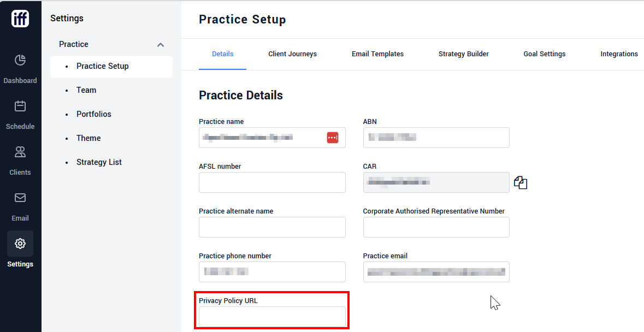
Task: Collapse the Practice section chevron
Action: pos(161,44)
